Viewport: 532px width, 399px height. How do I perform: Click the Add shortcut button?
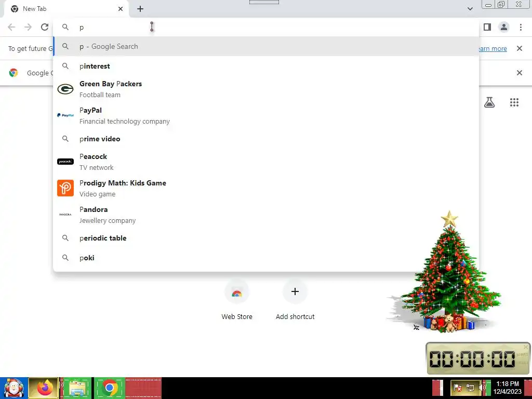tap(295, 301)
